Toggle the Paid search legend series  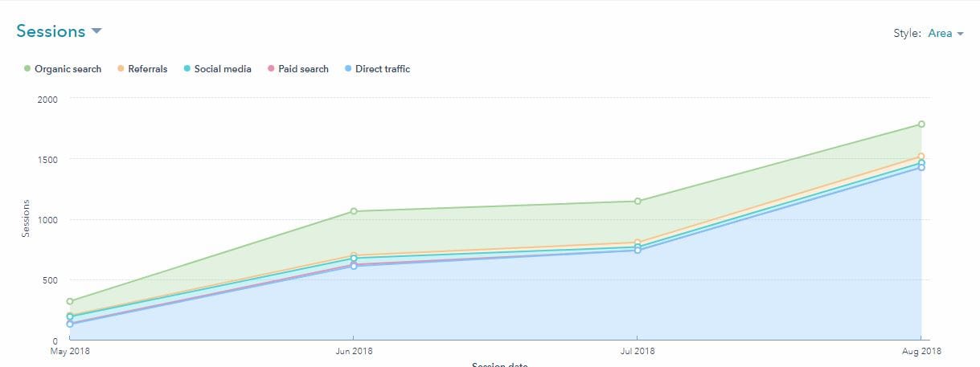coord(297,69)
